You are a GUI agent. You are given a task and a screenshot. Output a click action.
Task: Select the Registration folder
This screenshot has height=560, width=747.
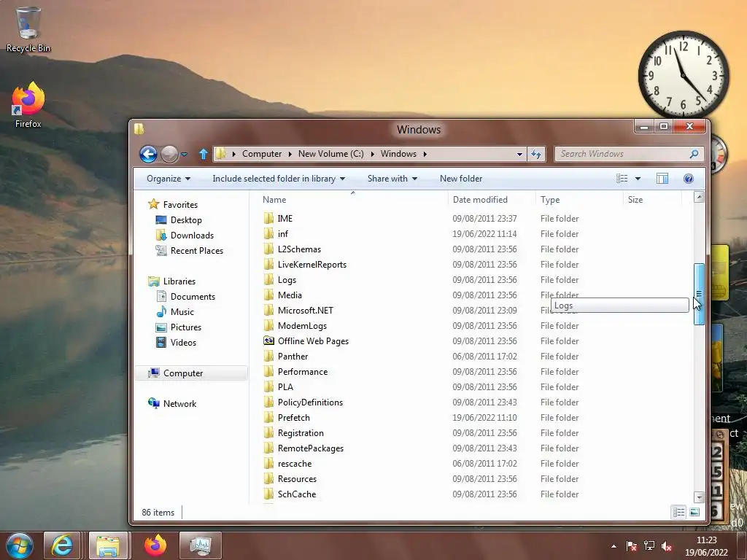[x=301, y=433]
